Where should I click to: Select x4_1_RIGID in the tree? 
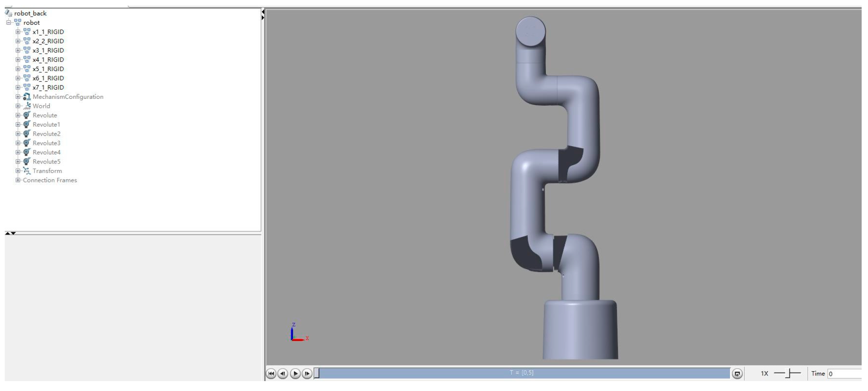(48, 60)
